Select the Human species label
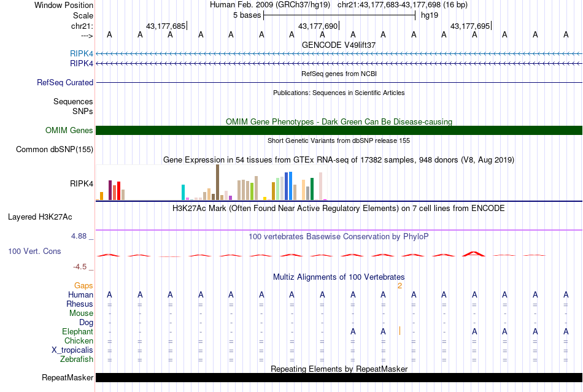This screenshot has width=583, height=392. (x=80, y=294)
